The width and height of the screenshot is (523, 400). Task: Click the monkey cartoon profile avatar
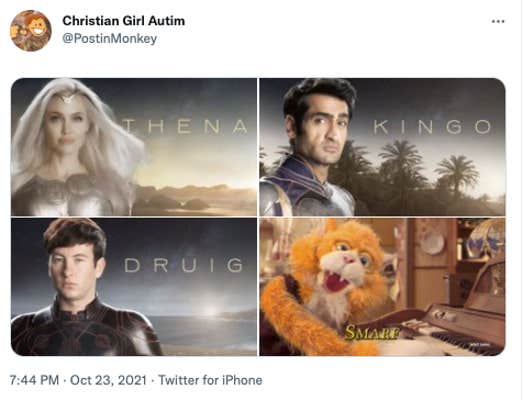[31, 31]
